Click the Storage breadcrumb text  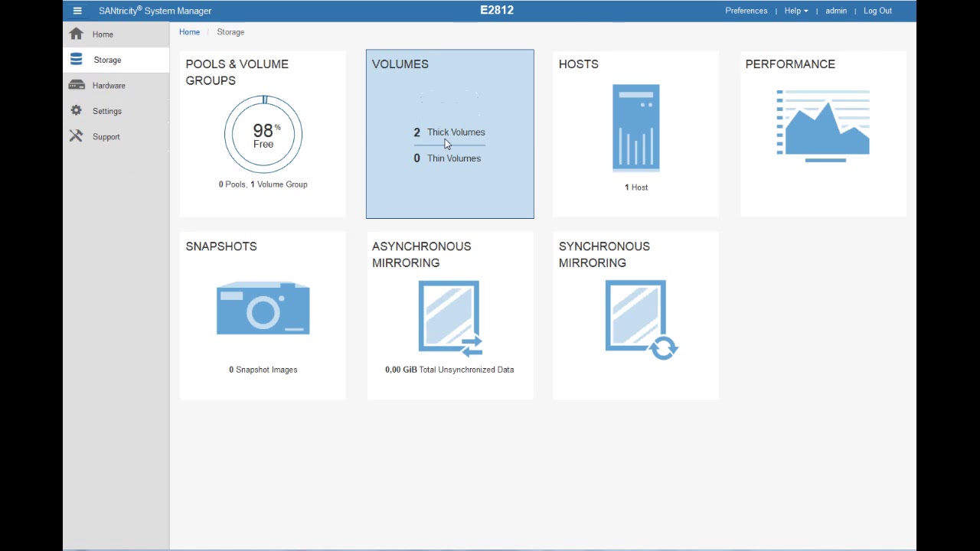tap(230, 32)
